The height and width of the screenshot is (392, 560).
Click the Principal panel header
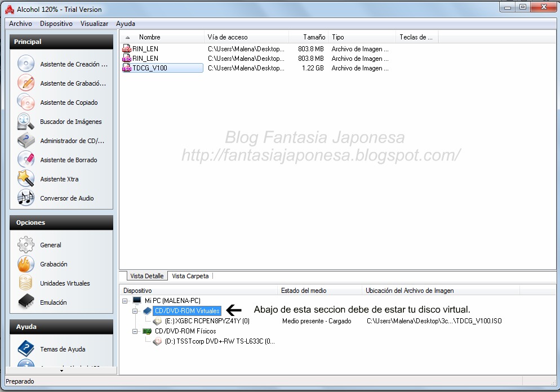click(x=61, y=42)
